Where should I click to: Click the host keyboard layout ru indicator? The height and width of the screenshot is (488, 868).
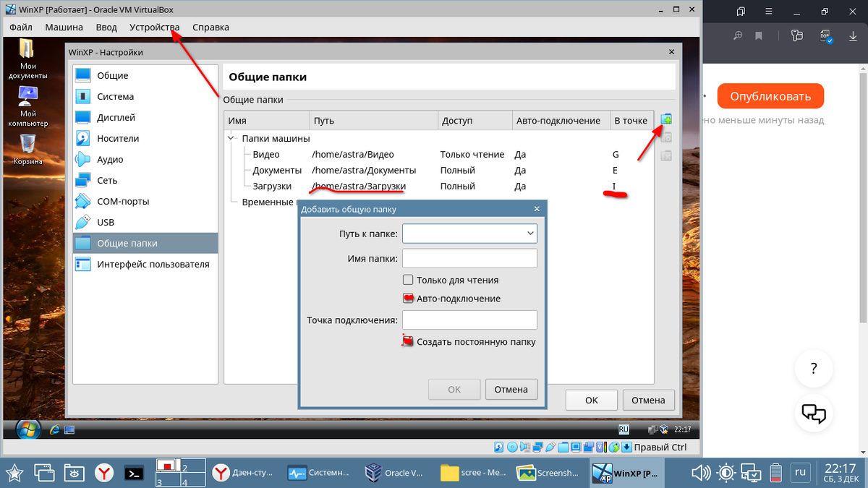[x=800, y=473]
